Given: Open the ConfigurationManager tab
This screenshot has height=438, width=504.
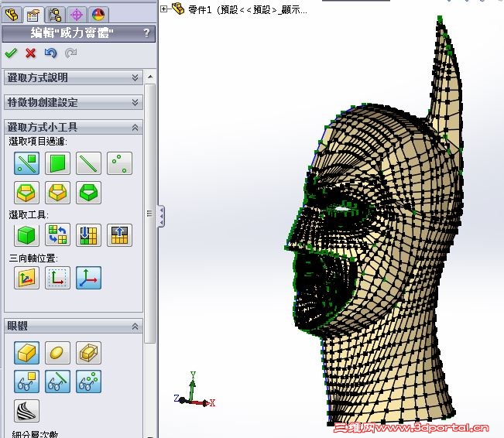Looking at the screenshot, I should pyautogui.click(x=55, y=15).
